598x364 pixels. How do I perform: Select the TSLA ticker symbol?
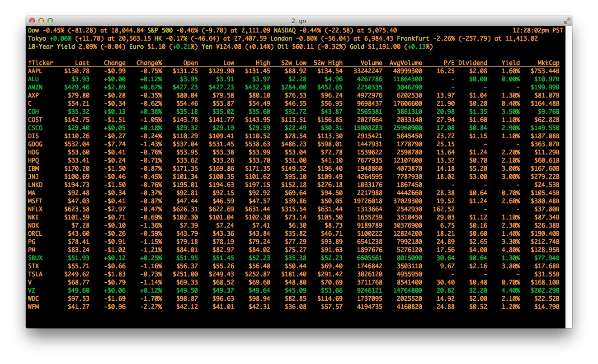click(35, 274)
